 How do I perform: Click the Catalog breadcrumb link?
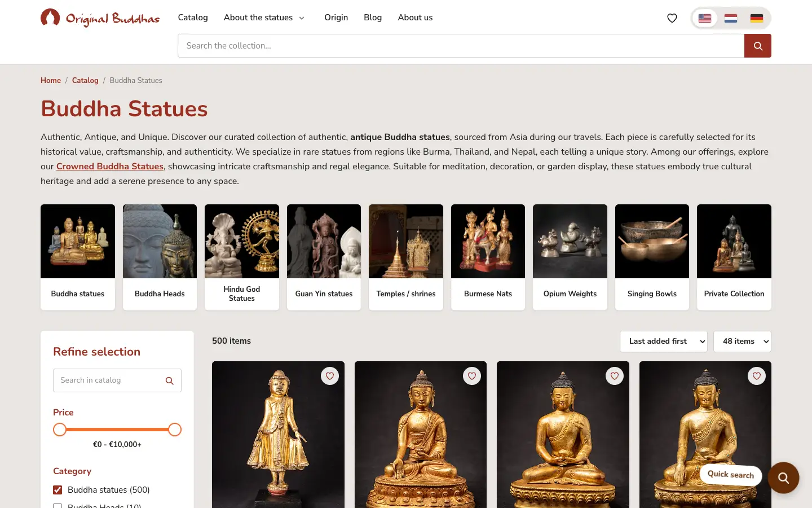coord(85,81)
